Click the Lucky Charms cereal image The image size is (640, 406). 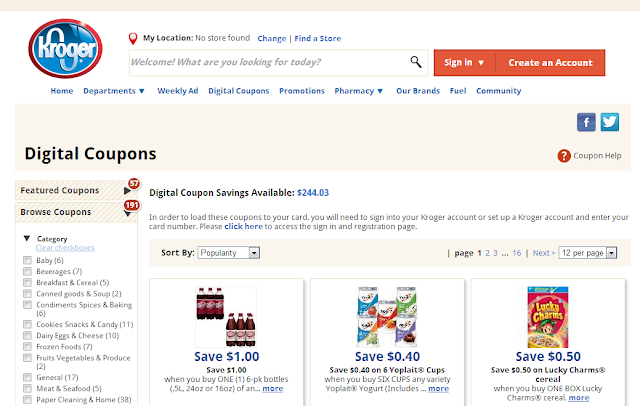point(548,317)
